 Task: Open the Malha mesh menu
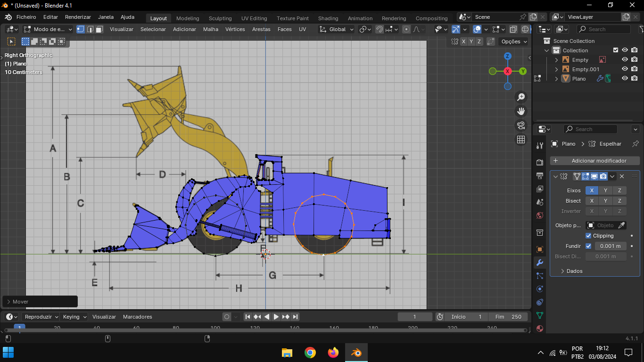[x=211, y=29]
